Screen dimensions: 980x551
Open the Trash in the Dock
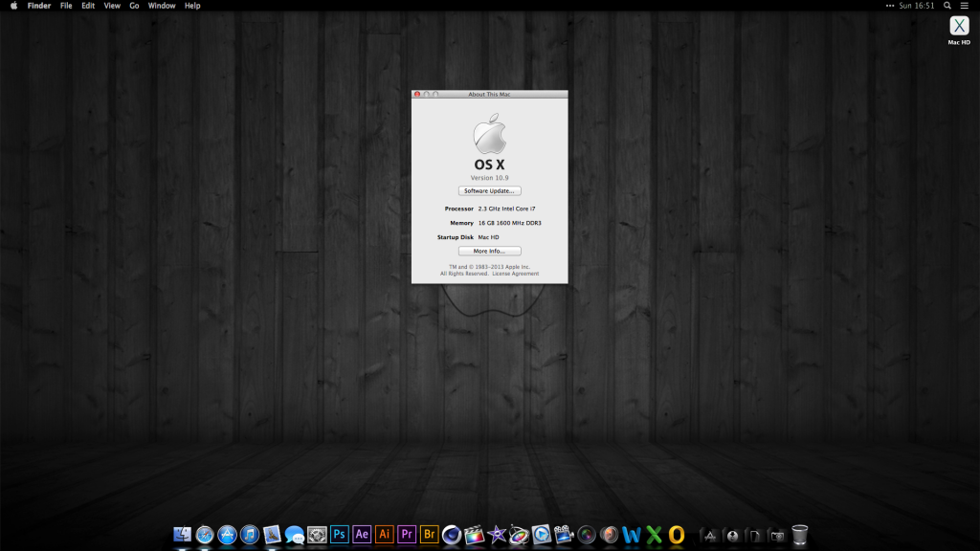click(x=800, y=535)
